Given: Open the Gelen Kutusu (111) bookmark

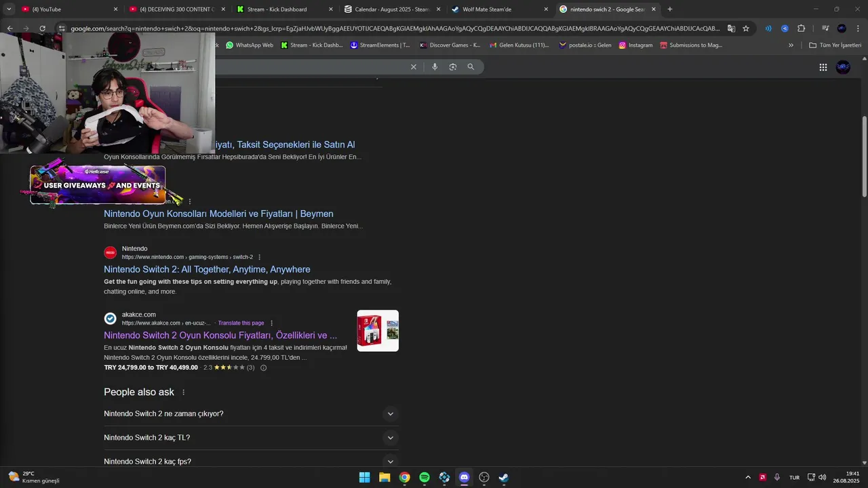Looking at the screenshot, I should (519, 45).
